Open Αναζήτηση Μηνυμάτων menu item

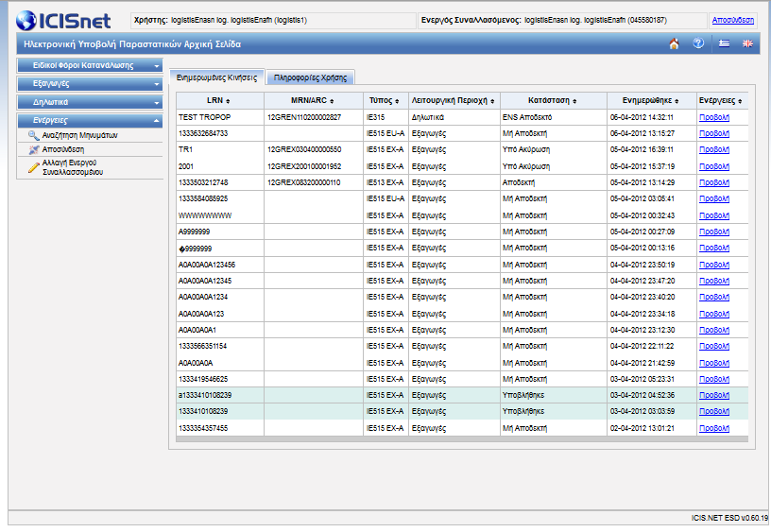(79, 135)
